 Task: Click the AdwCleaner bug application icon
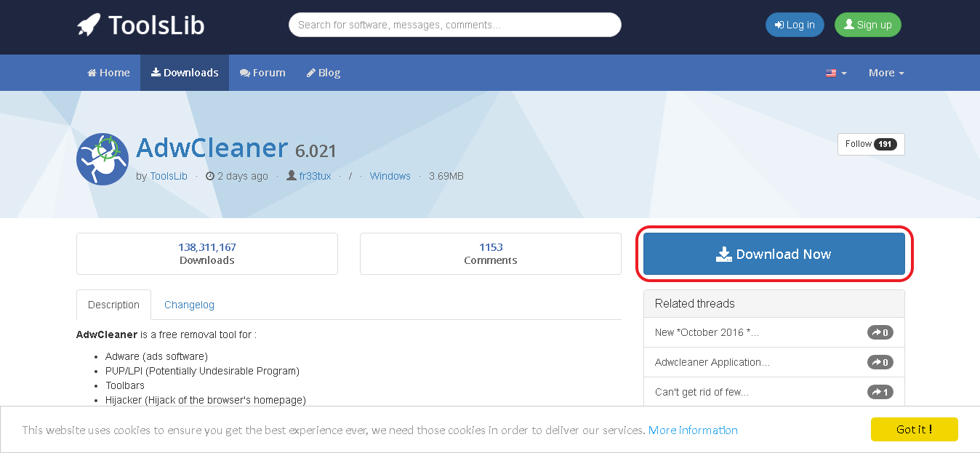click(x=103, y=159)
